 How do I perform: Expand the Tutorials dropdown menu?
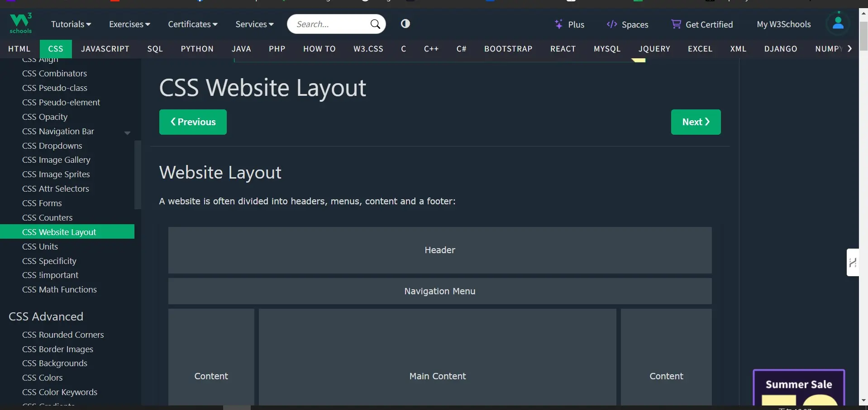[71, 24]
